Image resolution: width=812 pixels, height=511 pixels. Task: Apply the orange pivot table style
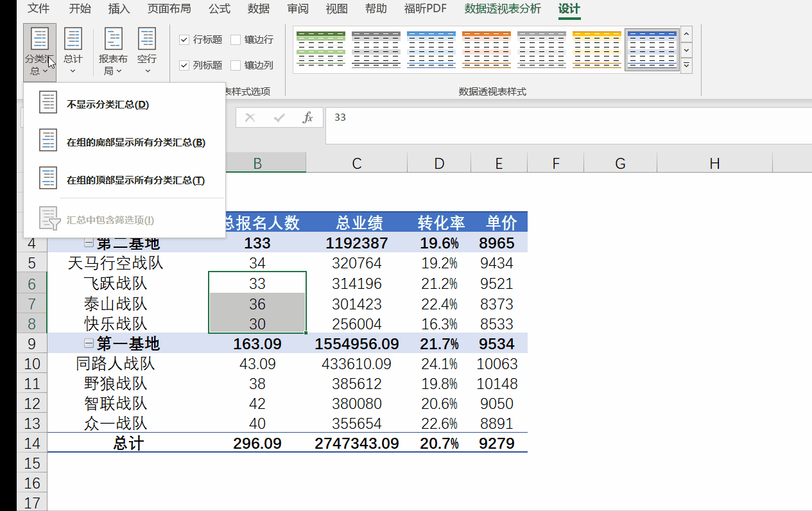point(487,49)
